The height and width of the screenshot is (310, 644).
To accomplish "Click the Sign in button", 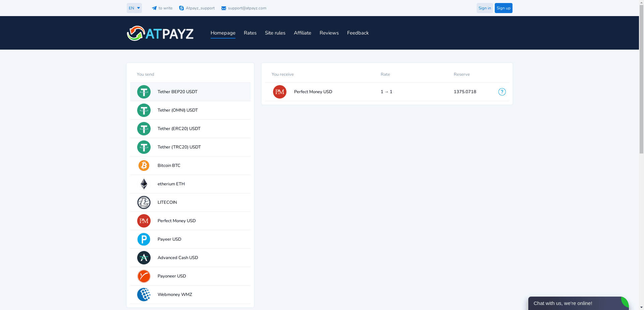I will (484, 8).
